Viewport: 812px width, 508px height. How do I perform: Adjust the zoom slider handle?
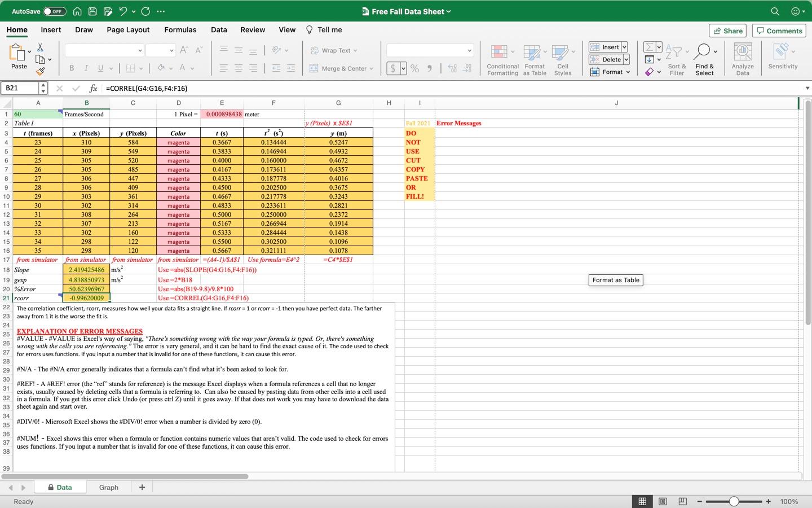tap(734, 501)
